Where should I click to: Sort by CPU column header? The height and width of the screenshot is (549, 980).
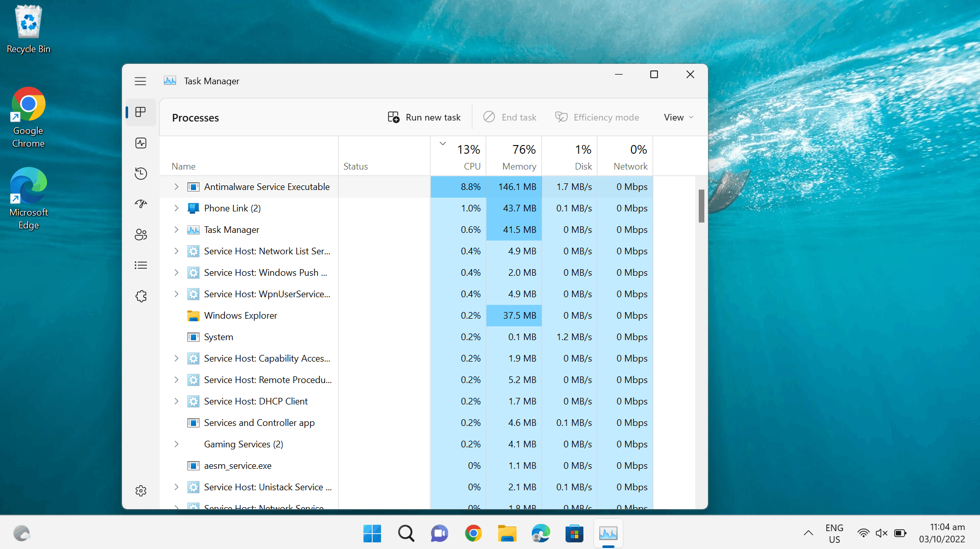click(x=458, y=156)
